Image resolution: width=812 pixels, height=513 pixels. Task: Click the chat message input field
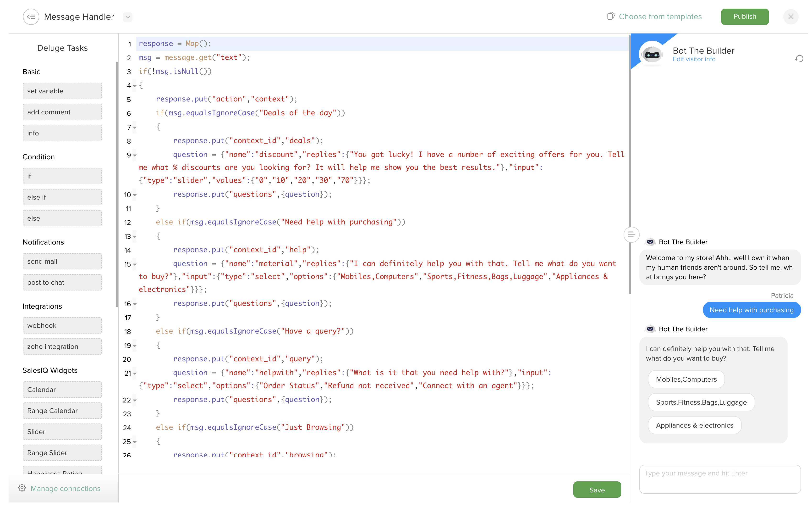click(720, 473)
